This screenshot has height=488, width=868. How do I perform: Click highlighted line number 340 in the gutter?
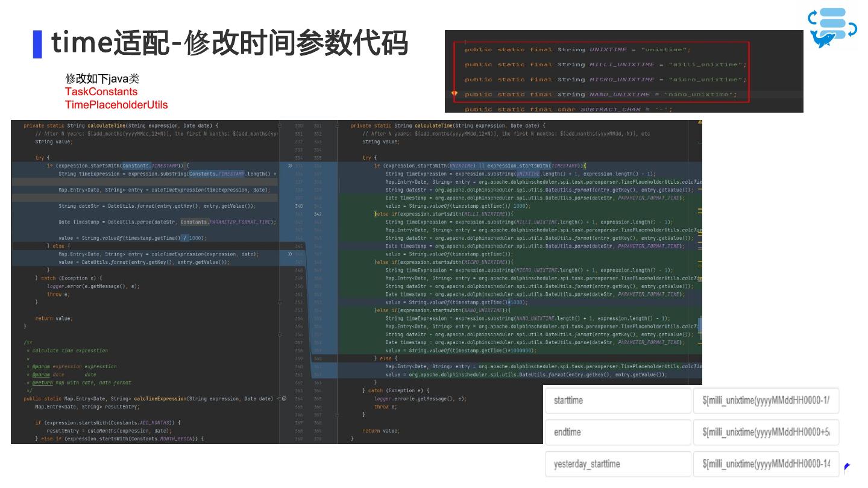(299, 206)
